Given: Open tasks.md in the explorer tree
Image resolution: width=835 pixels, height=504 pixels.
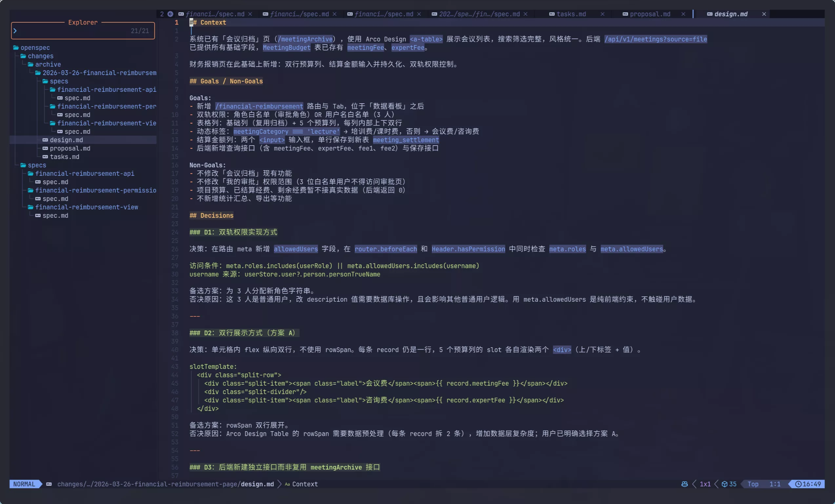Looking at the screenshot, I should [x=64, y=157].
